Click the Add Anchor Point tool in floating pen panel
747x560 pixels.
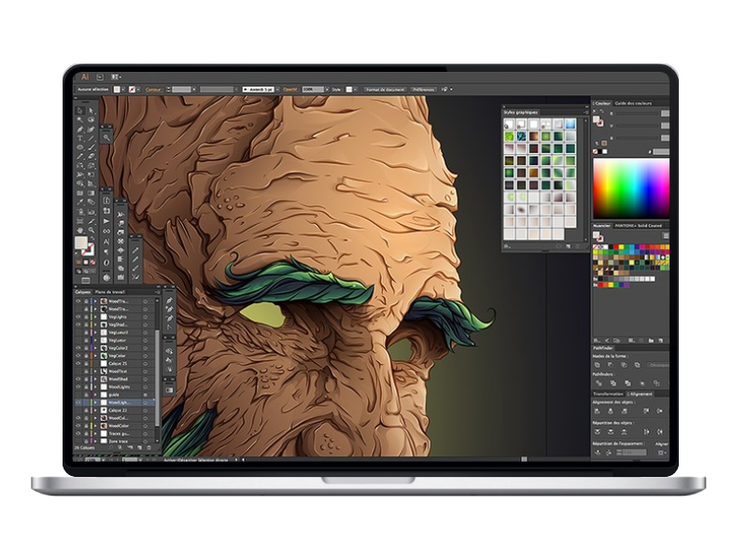click(169, 309)
